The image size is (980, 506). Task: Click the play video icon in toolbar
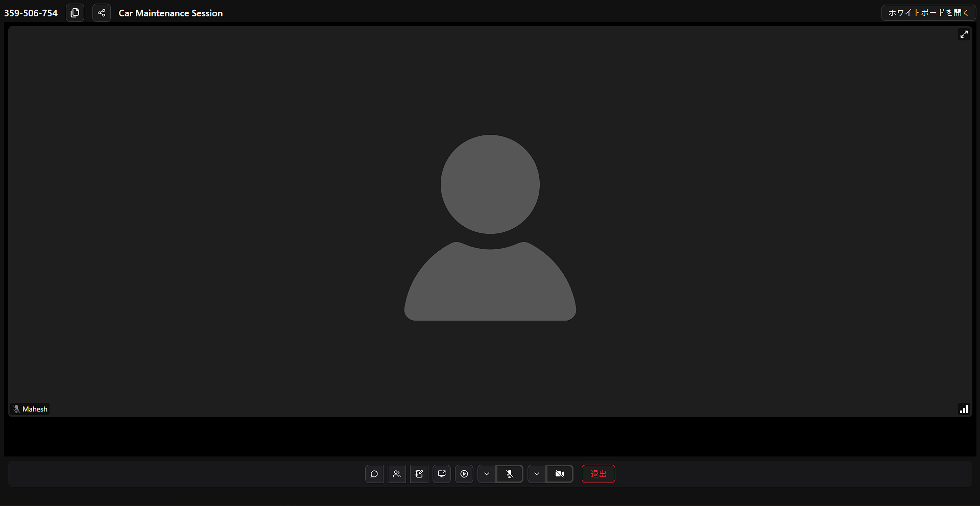pyautogui.click(x=464, y=474)
